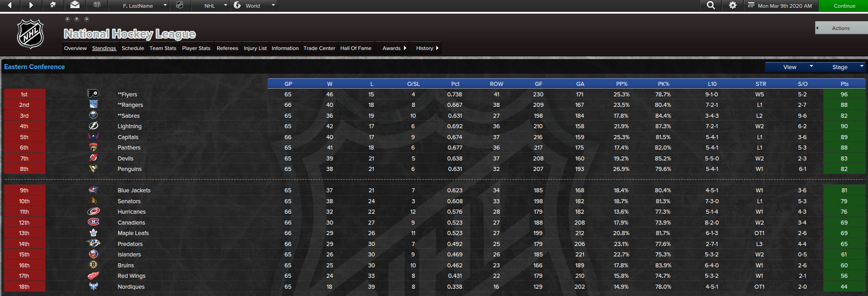Screen dimensions: 868x296
Task: Click the Eastern Conference heading
Action: pos(35,66)
